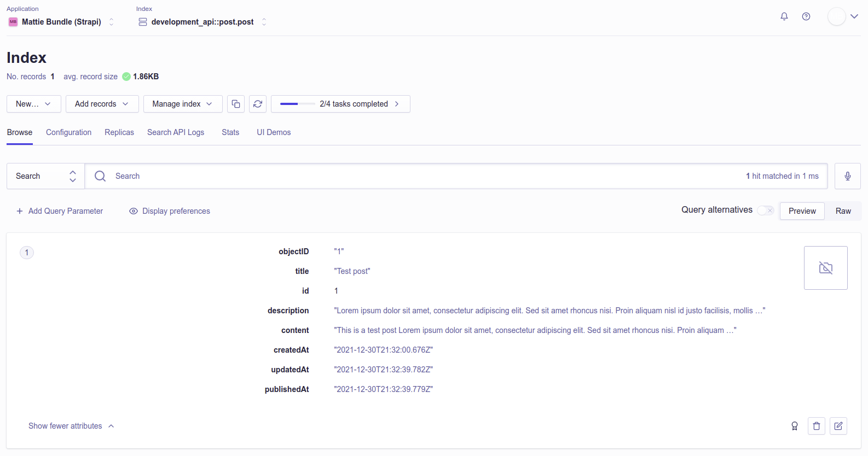Open the New... dropdown
The height and width of the screenshot is (456, 868).
(x=34, y=104)
